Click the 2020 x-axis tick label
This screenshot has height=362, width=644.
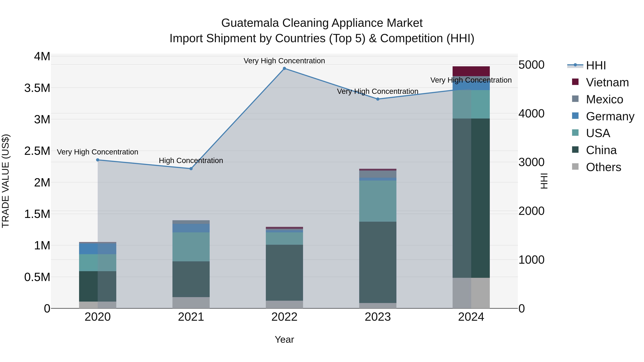(98, 317)
